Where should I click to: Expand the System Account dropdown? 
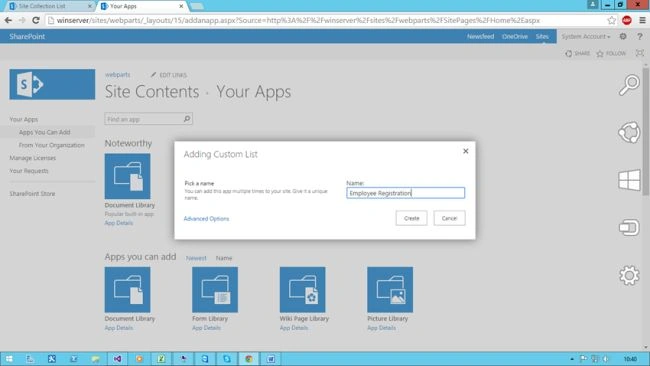coord(586,36)
